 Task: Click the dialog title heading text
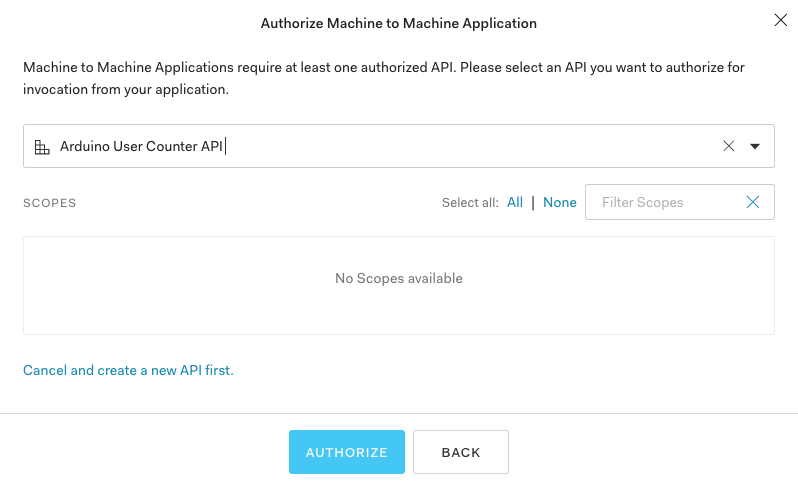click(398, 23)
